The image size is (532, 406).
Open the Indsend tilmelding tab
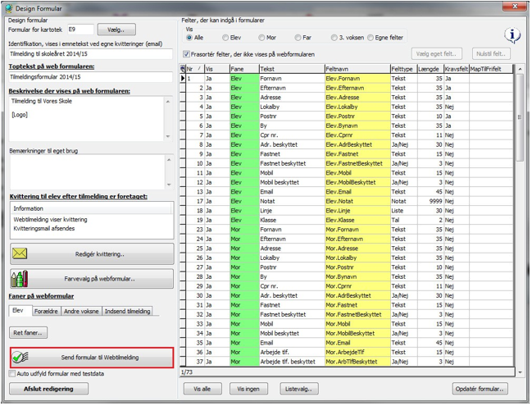tap(127, 312)
